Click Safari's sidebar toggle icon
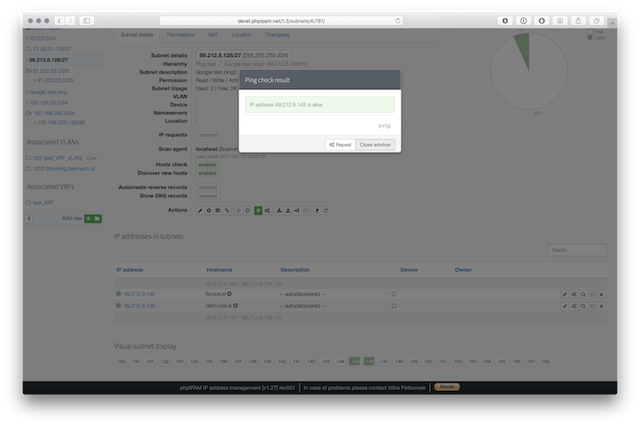 (x=87, y=20)
